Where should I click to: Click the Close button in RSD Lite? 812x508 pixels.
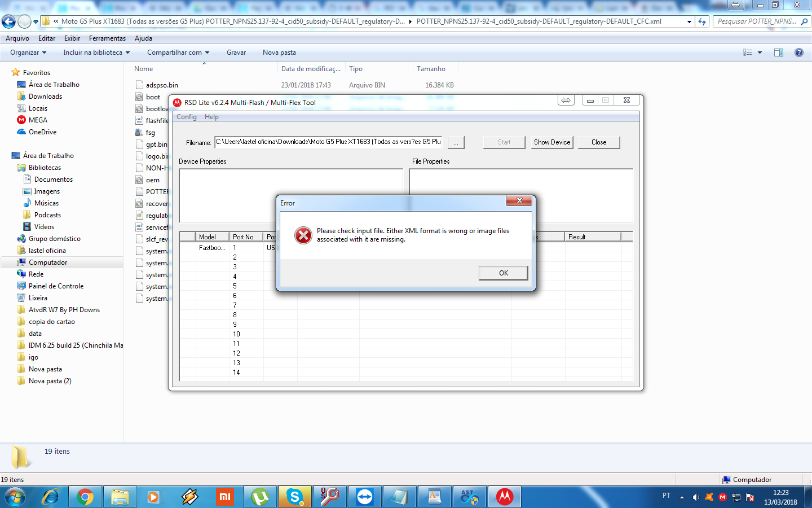pyautogui.click(x=599, y=142)
